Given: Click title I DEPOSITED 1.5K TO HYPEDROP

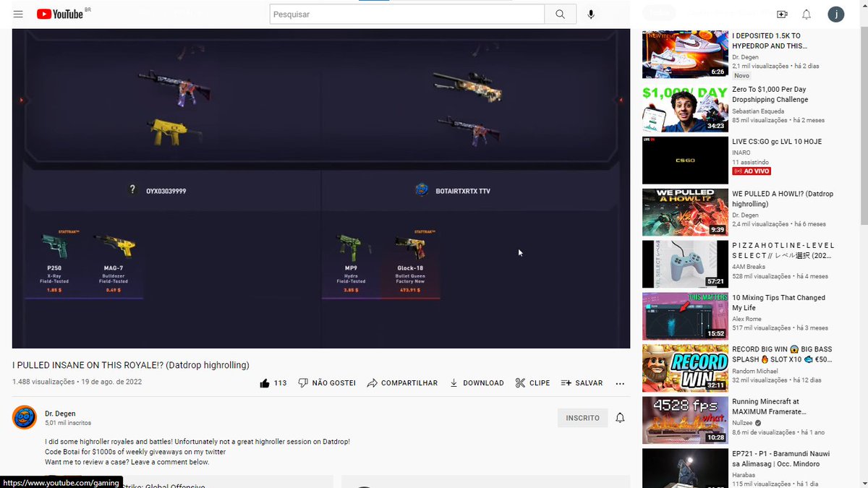Looking at the screenshot, I should pyautogui.click(x=769, y=40).
